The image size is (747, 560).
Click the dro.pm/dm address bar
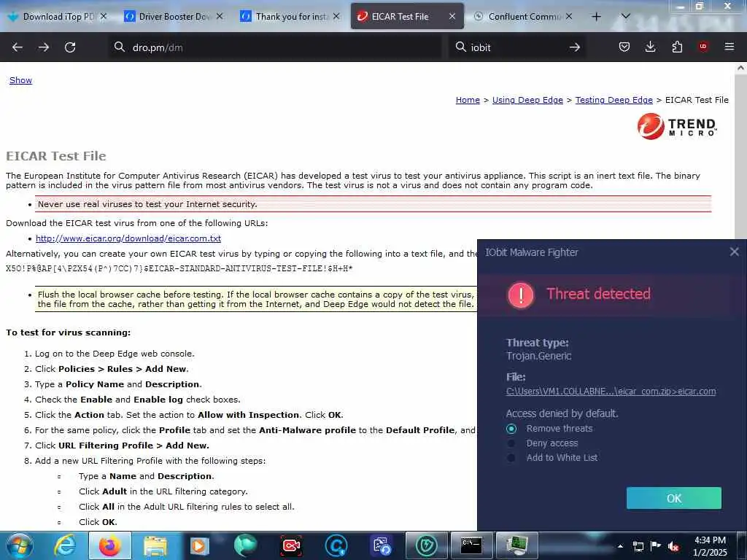275,47
